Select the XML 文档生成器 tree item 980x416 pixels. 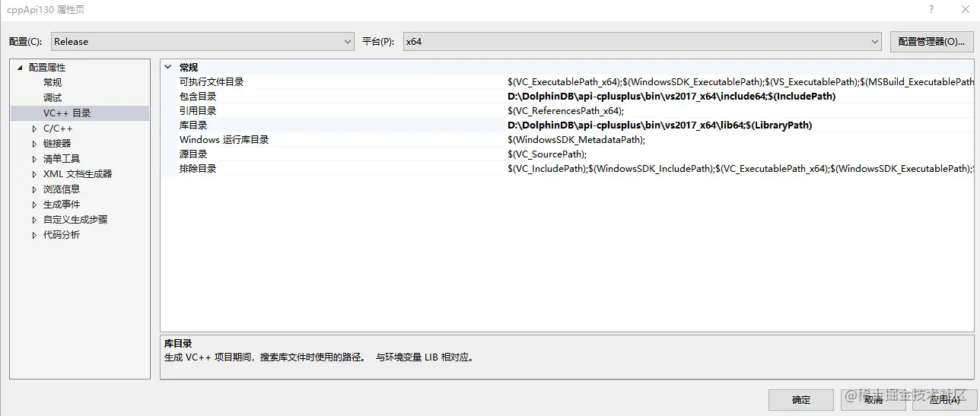point(78,173)
